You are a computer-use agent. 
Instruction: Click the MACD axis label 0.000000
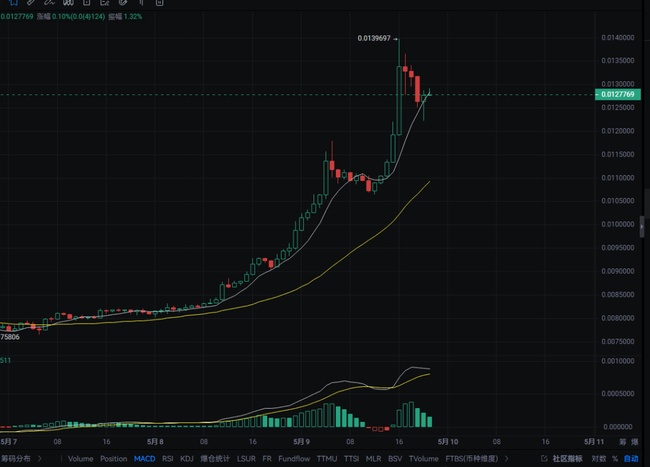618,427
